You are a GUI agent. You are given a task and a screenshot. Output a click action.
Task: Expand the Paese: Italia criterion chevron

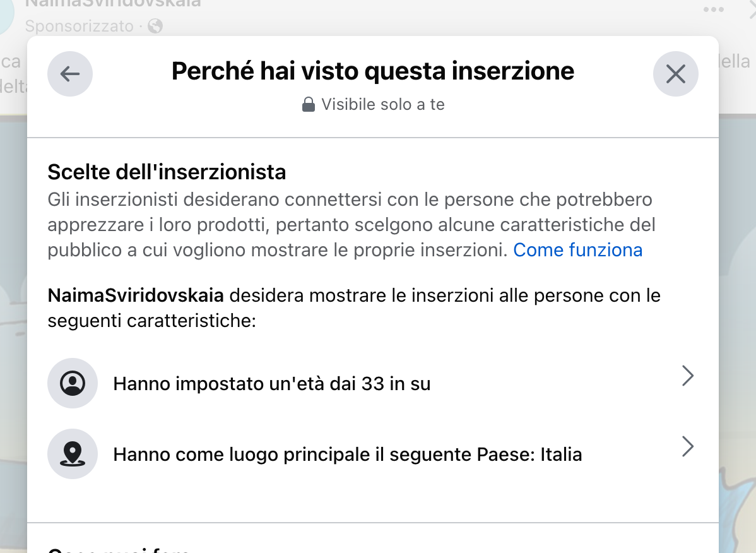click(688, 447)
